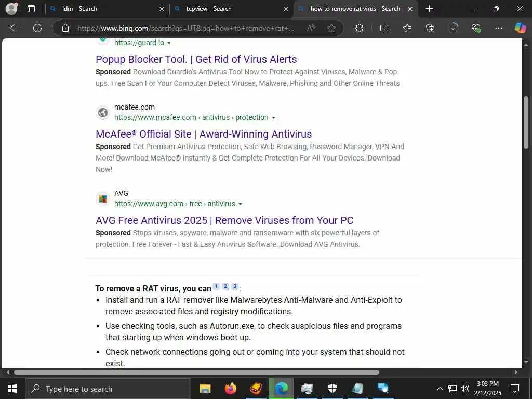Refresh the current Bing page
532x399 pixels.
(37, 28)
